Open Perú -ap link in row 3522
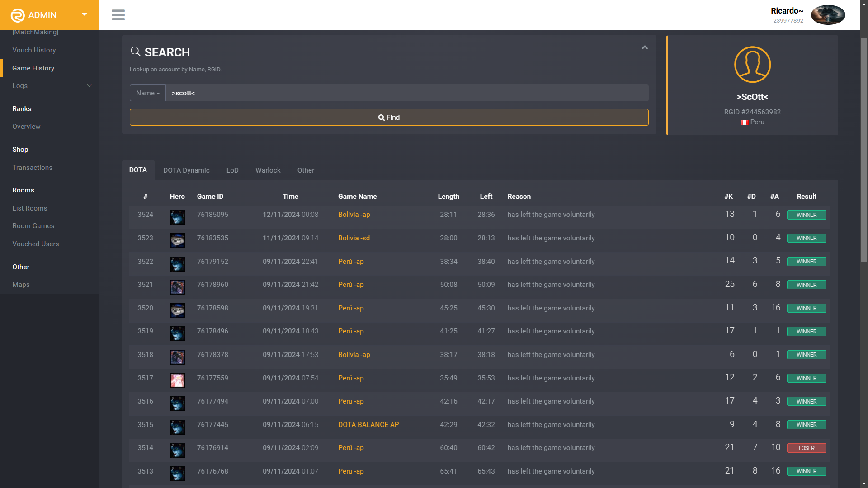Screen dimensions: 868x488 tap(351, 262)
